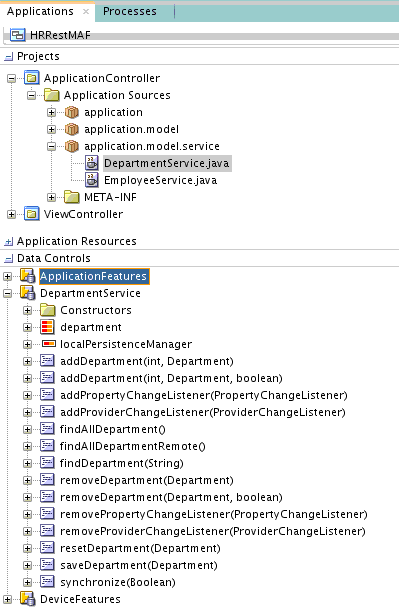399x610 pixels.
Task: Expand the Application Resources section
Action: pos(8,242)
